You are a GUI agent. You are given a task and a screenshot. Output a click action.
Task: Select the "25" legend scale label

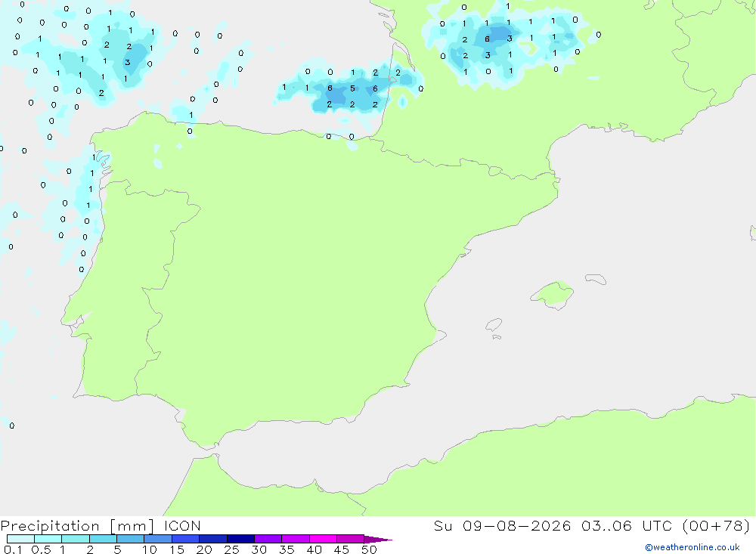[231, 549]
